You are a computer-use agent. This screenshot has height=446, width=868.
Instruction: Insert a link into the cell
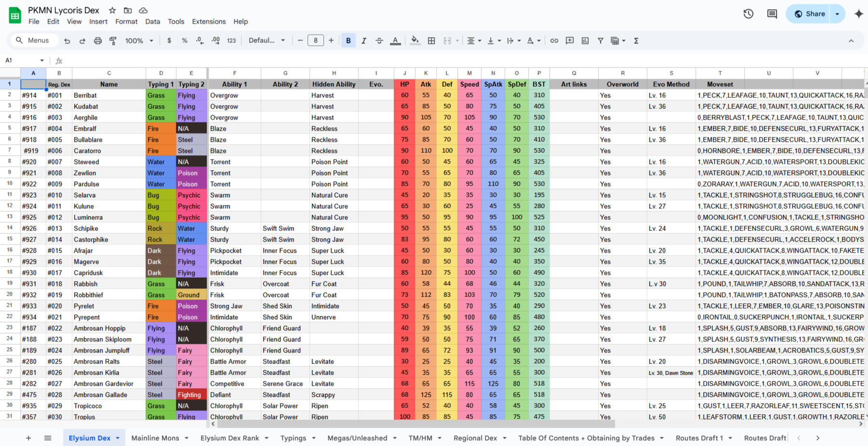pos(554,41)
